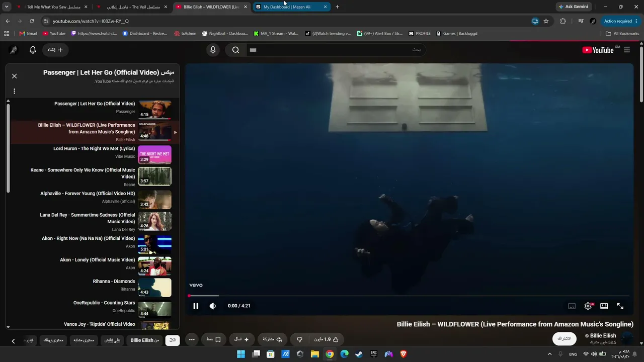Viewport: 644px width, 362px height.
Task: Play Passenger Let Her Go thumbnail
Action: (154, 110)
